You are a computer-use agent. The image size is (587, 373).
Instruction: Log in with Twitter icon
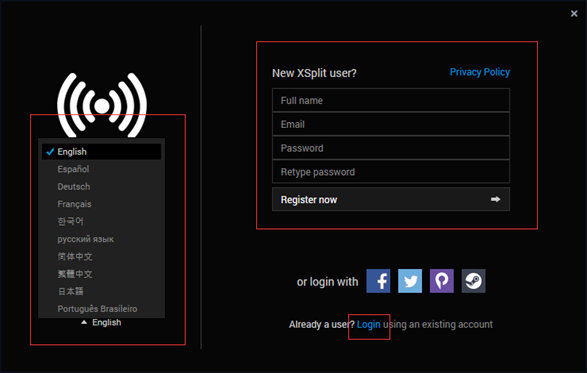click(410, 281)
